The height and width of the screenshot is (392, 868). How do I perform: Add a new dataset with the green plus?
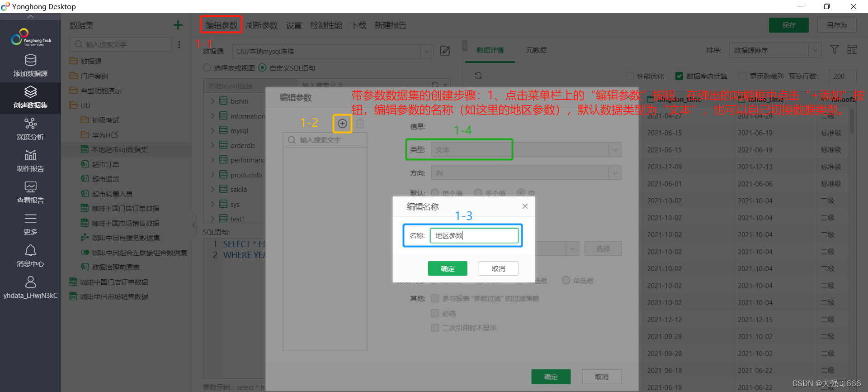tap(178, 25)
